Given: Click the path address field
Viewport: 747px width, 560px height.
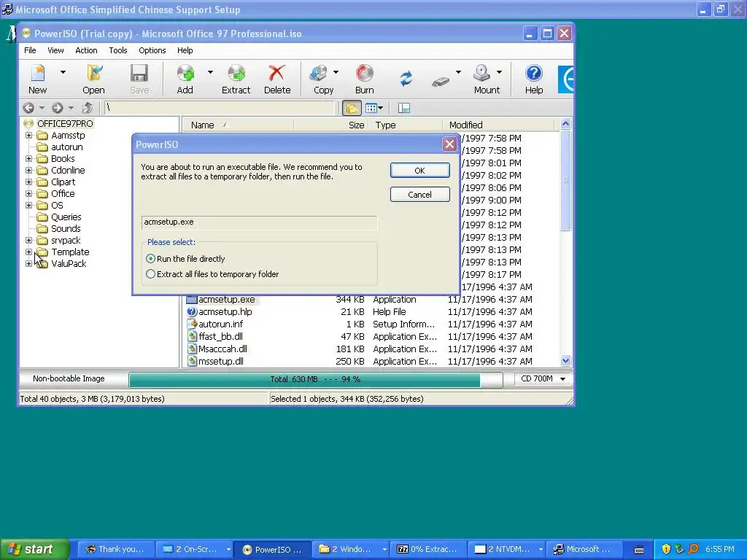Looking at the screenshot, I should coord(219,108).
